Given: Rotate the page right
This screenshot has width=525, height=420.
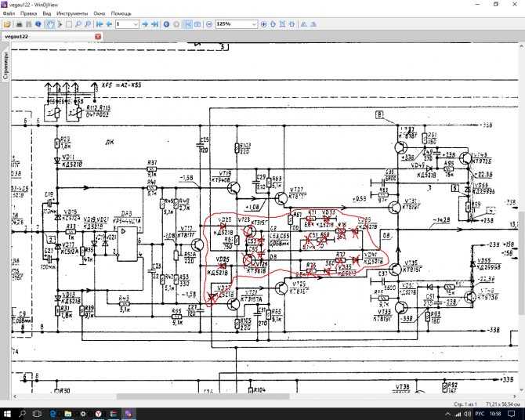Looking at the screenshot, I should click(x=313, y=24).
